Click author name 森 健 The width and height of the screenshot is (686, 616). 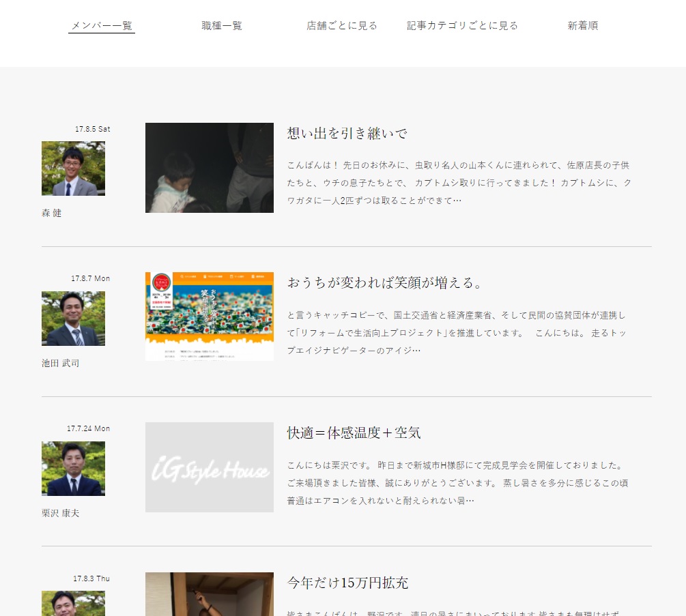[52, 213]
